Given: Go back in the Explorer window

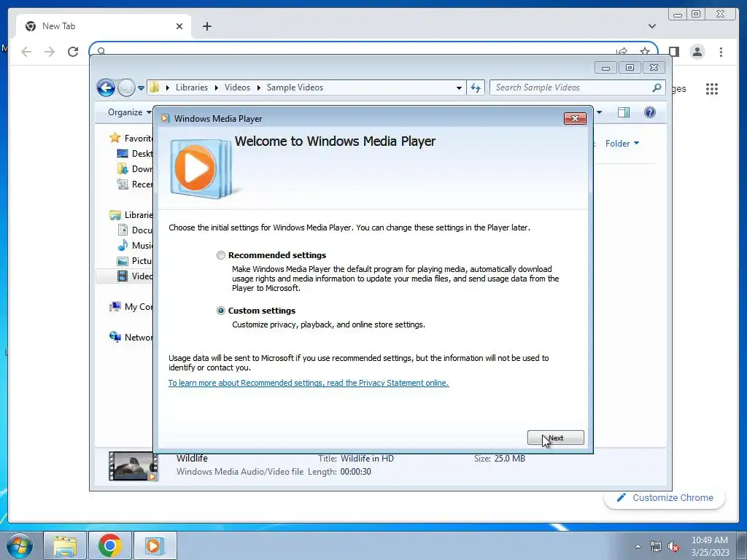Looking at the screenshot, I should pos(107,87).
